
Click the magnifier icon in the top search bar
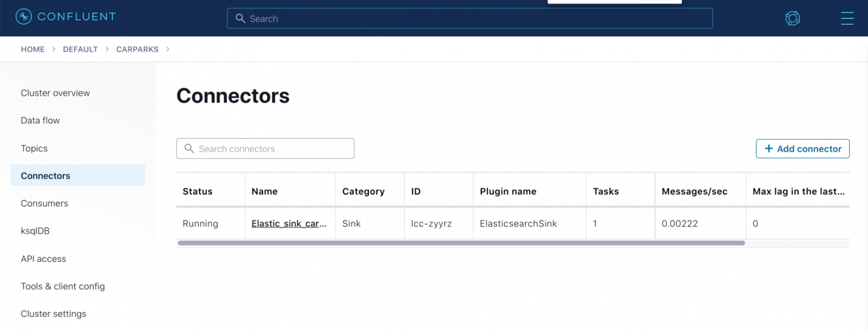(x=241, y=18)
